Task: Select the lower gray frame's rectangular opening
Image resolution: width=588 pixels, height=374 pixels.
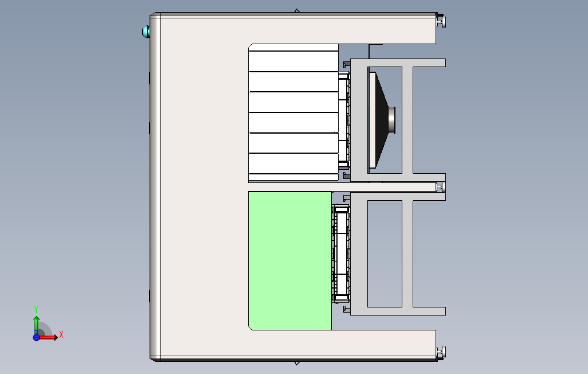Action: (385, 254)
